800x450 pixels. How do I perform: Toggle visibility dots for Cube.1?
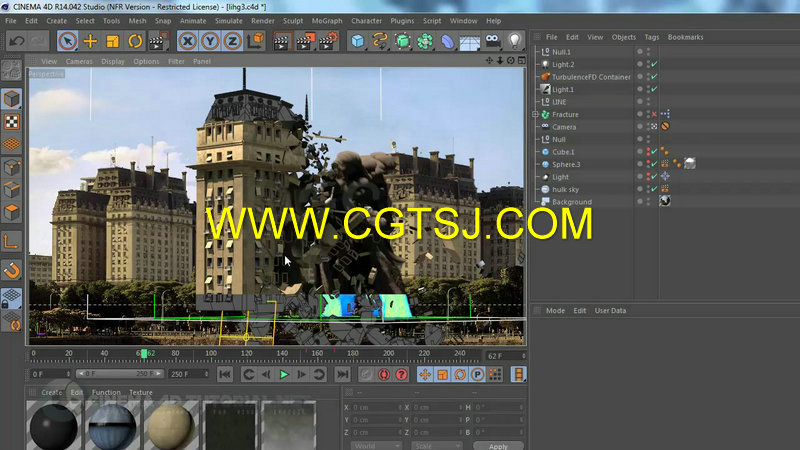(648, 152)
